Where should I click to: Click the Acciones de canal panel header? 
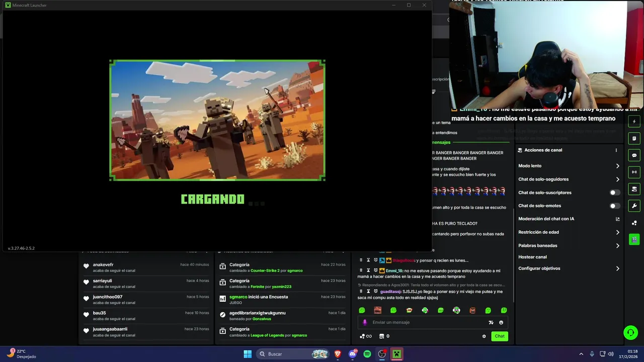click(543, 150)
